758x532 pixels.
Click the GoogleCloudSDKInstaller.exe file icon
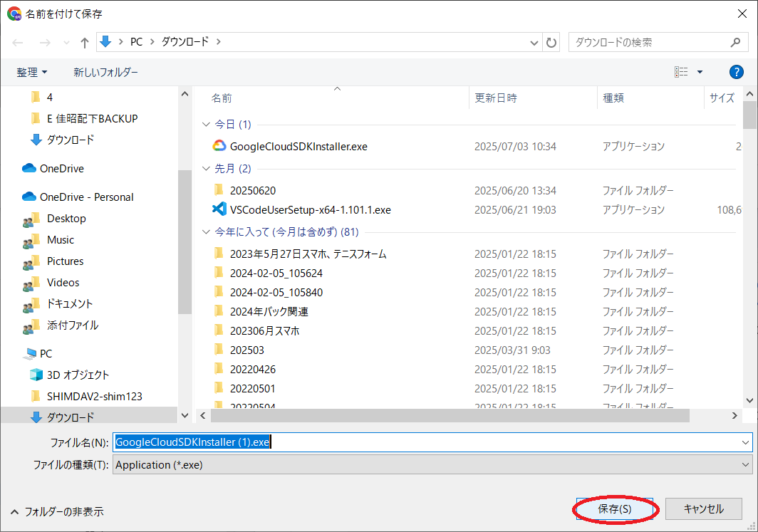click(219, 146)
